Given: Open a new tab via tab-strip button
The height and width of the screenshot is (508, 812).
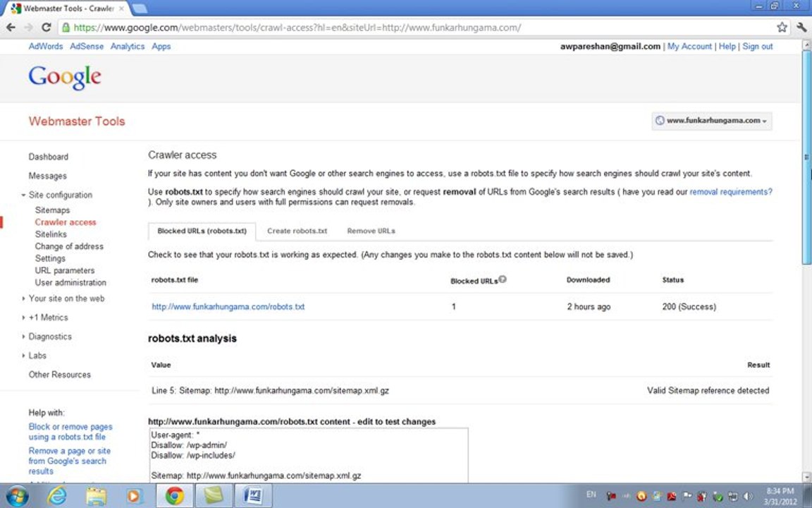Looking at the screenshot, I should [140, 8].
